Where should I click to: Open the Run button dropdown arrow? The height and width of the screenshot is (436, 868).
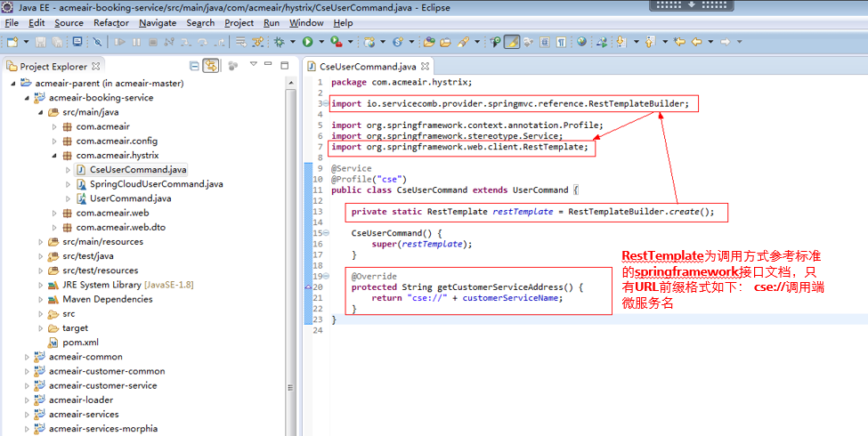click(320, 42)
